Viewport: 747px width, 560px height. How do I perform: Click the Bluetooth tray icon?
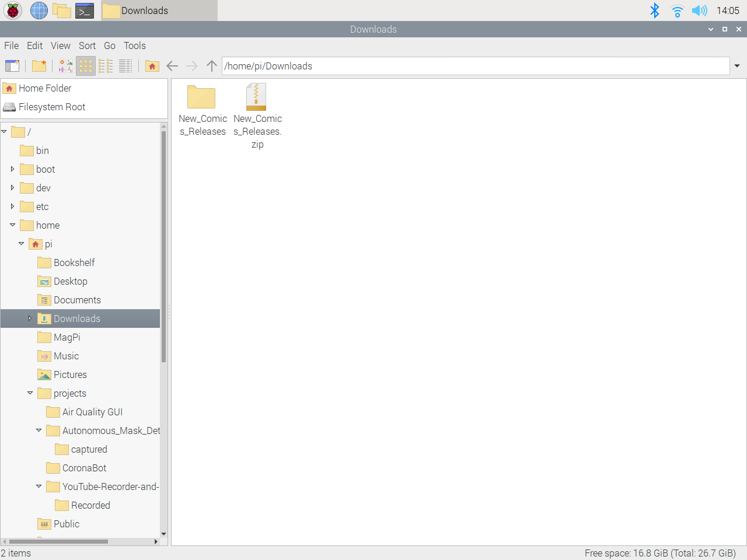click(655, 10)
